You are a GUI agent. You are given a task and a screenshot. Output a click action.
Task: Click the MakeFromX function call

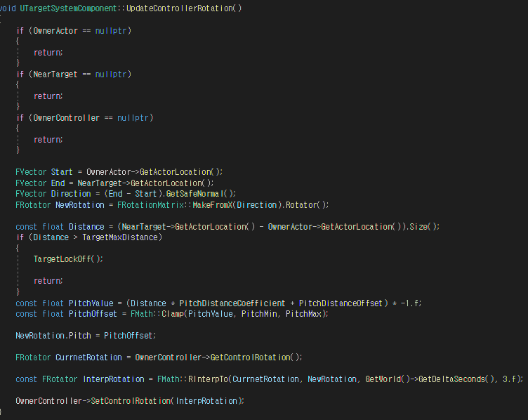coord(213,205)
